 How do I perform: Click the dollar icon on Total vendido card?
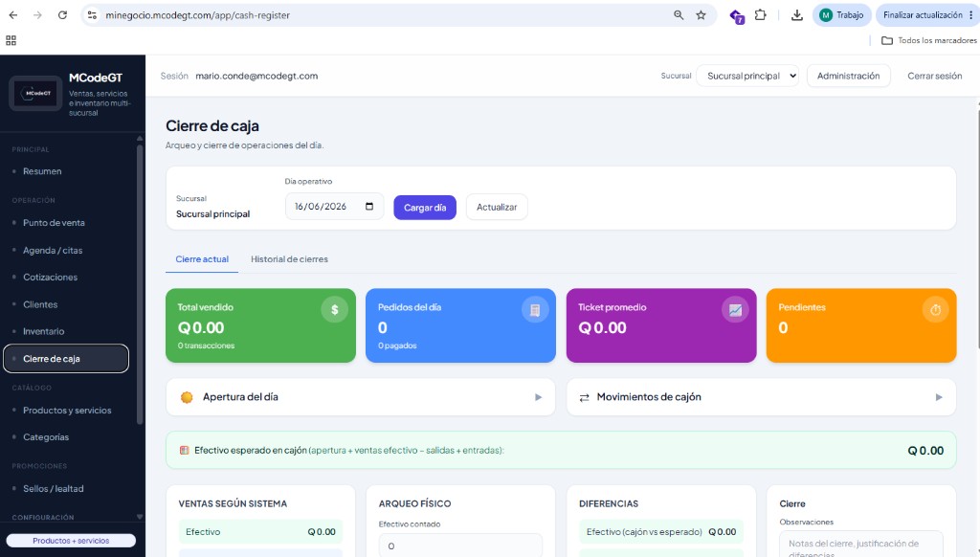pyautogui.click(x=334, y=309)
